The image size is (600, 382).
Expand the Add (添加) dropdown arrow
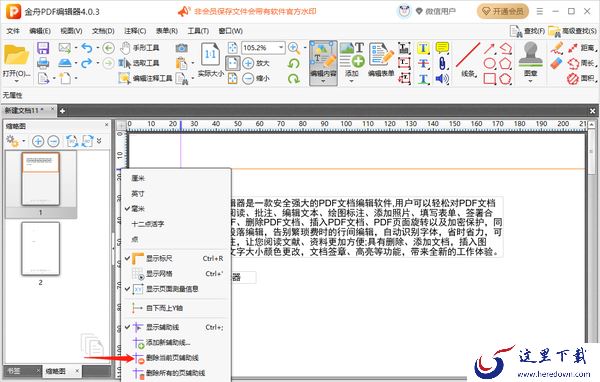(x=352, y=81)
